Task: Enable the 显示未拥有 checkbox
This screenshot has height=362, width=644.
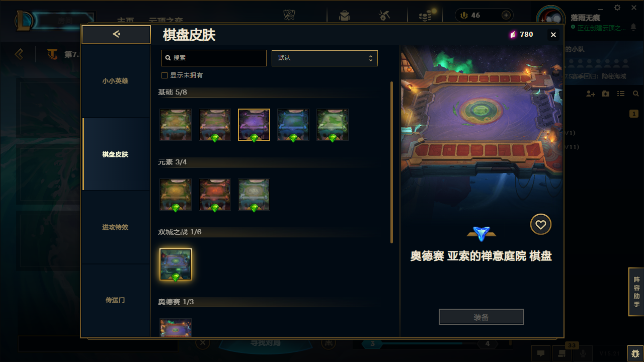Action: tap(164, 75)
